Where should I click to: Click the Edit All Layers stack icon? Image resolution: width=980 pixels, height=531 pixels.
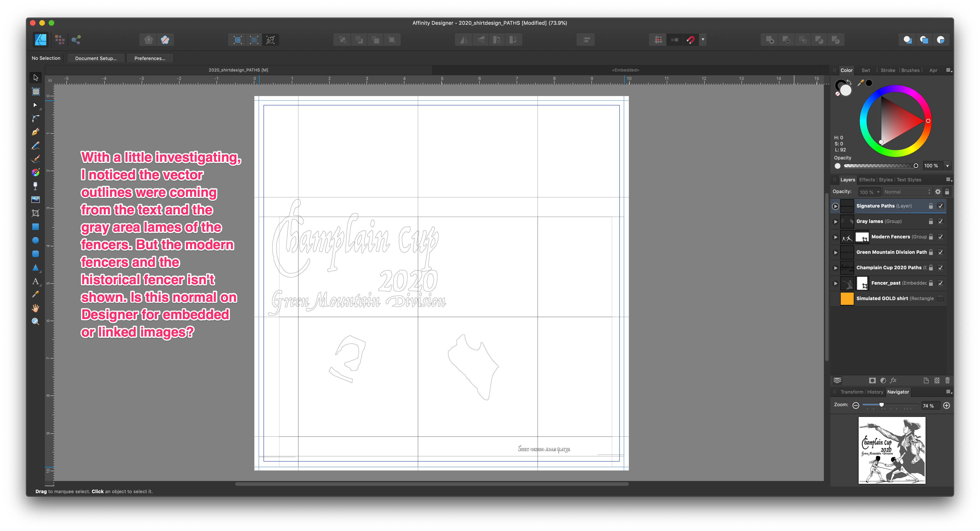tap(837, 381)
